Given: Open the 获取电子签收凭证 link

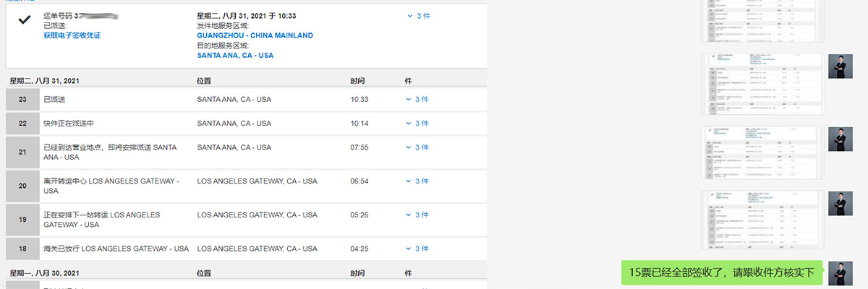Looking at the screenshot, I should click(x=72, y=35).
